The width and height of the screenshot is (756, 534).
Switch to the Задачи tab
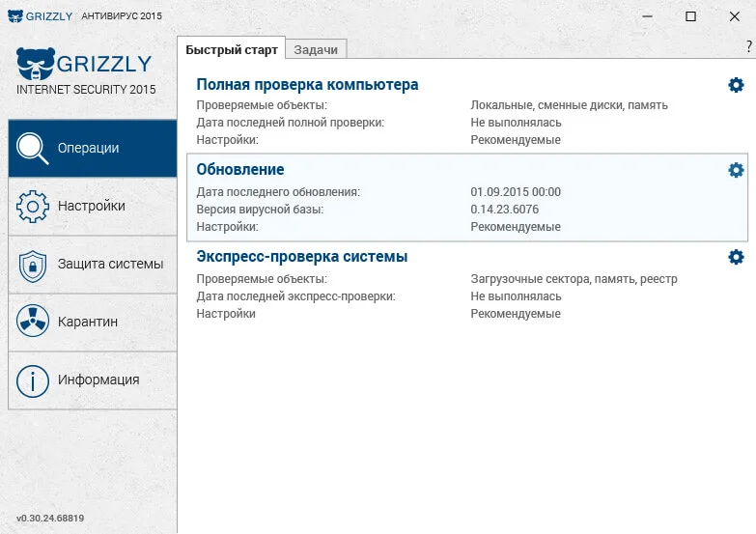click(x=316, y=49)
